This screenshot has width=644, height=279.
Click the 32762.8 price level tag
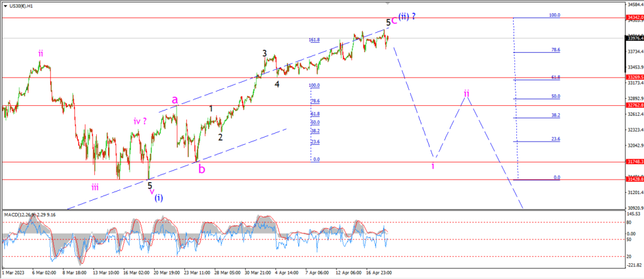(x=635, y=105)
